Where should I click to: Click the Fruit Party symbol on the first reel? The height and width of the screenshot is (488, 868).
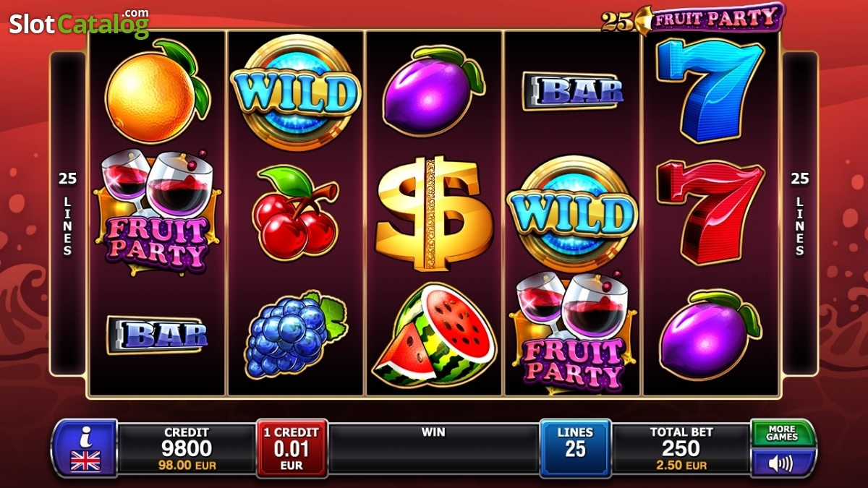pyautogui.click(x=157, y=212)
